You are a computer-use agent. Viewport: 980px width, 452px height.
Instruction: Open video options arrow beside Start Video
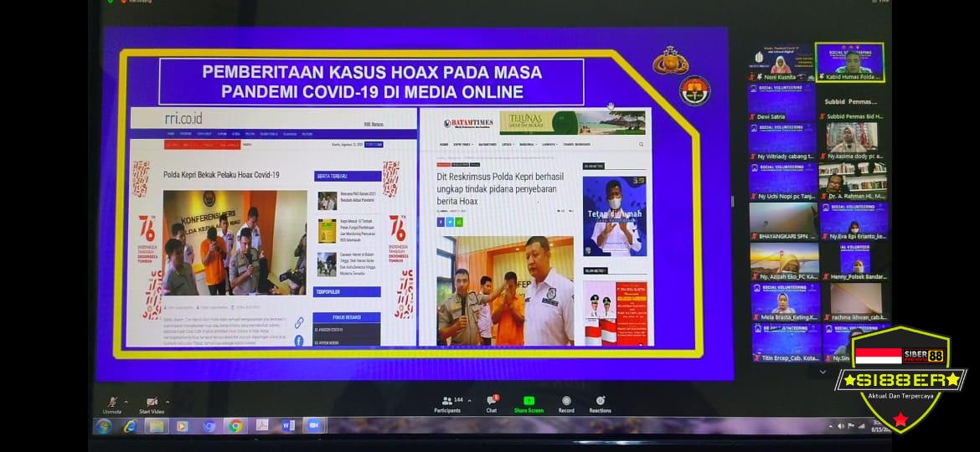pyautogui.click(x=168, y=401)
